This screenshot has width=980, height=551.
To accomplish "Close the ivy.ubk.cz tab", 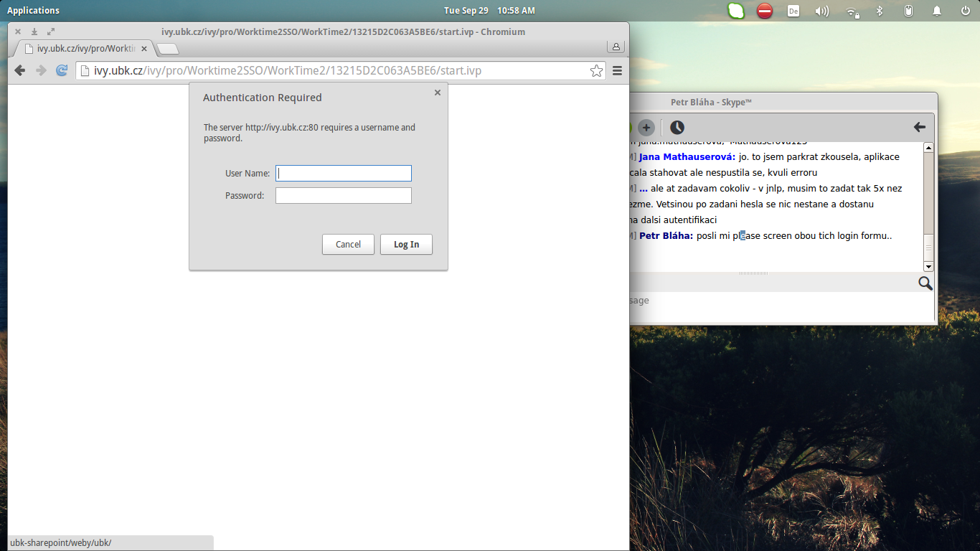I will click(x=144, y=49).
